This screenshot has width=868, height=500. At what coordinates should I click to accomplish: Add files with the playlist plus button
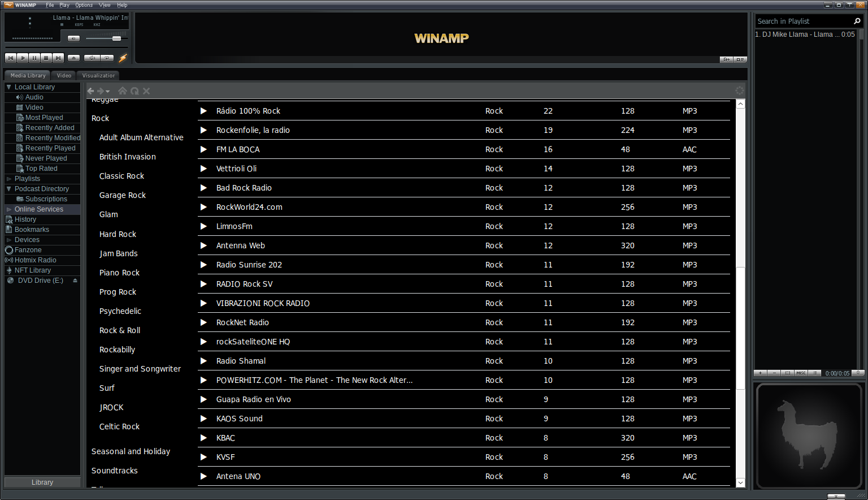(x=761, y=373)
